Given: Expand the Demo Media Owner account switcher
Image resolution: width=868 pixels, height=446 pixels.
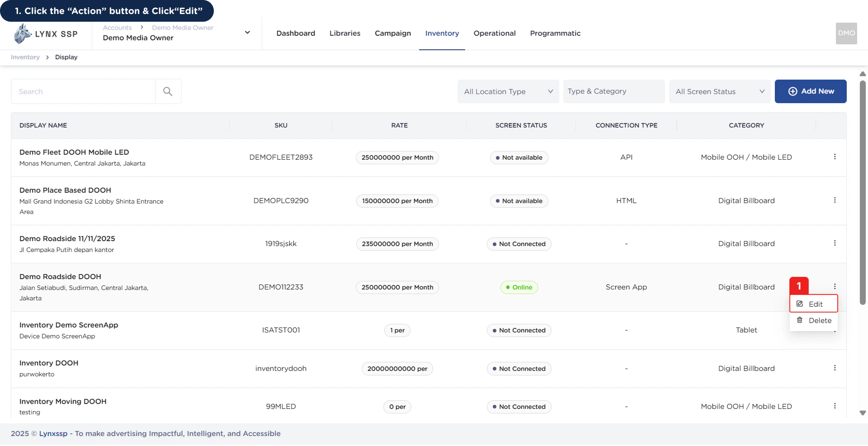Looking at the screenshot, I should [247, 33].
